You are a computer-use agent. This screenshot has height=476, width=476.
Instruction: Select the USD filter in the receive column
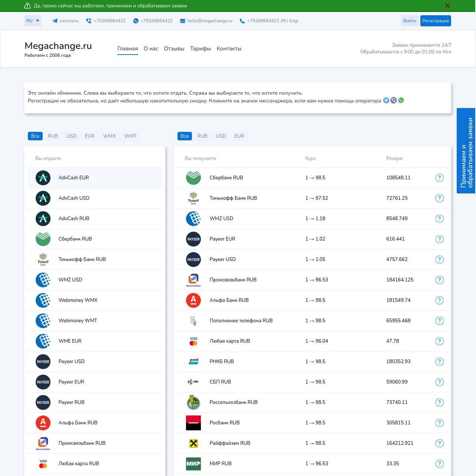point(221,136)
